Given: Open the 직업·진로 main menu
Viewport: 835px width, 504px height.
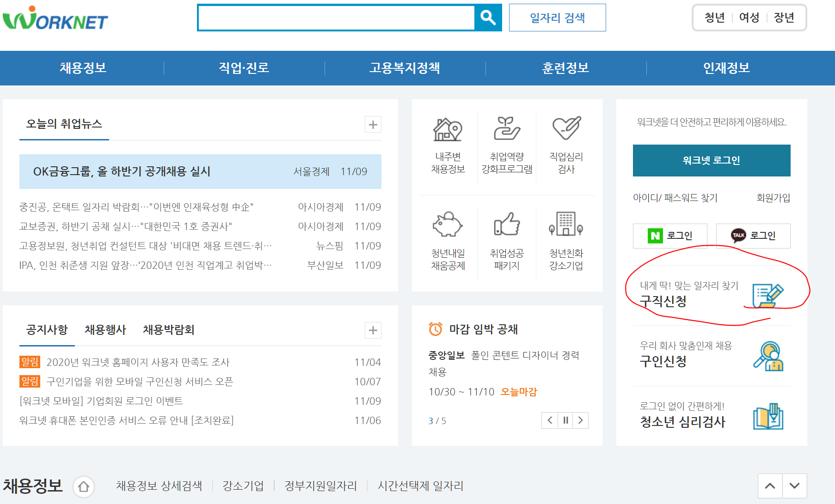Looking at the screenshot, I should tap(244, 68).
